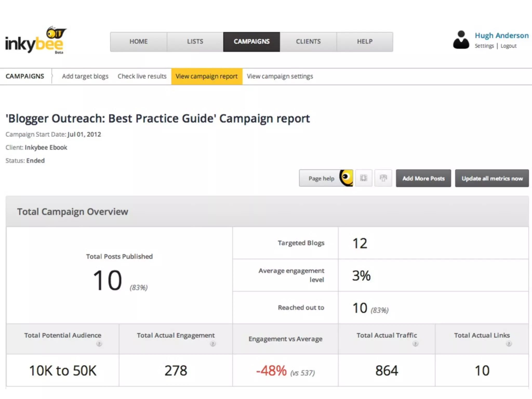Click help icon under Total Actual Traffic
Image resolution: width=532 pixels, height=399 pixels.
[415, 344]
